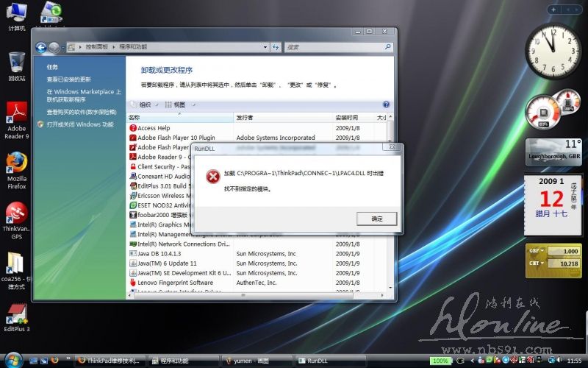Screen dimensions: 588x368
Task: Expand the 组织 dropdown menu
Action: click(145, 105)
